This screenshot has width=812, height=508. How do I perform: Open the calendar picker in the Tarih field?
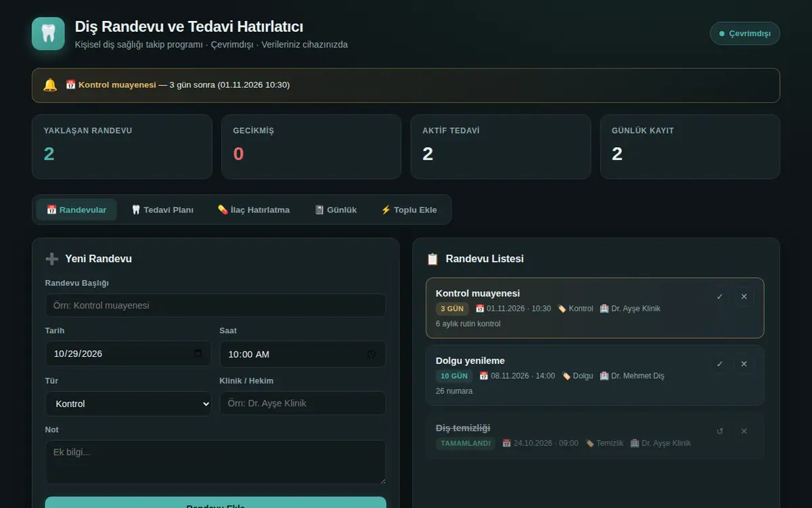[198, 354]
